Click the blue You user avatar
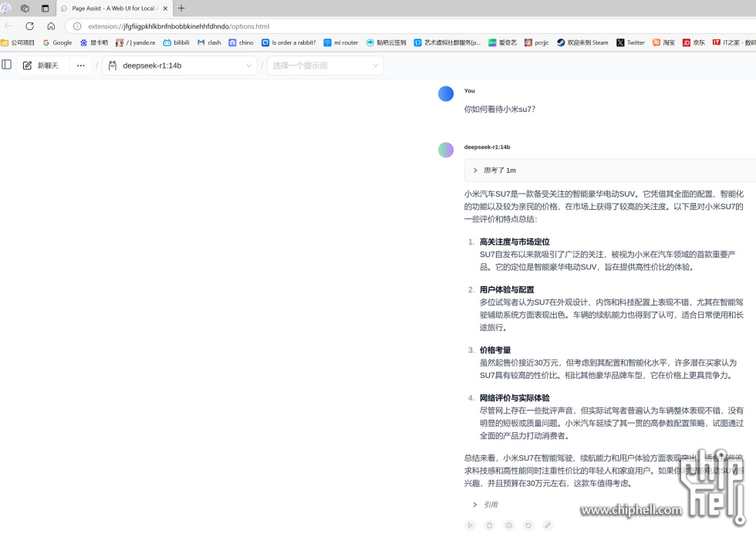Viewport: 756px width, 537px height. click(446, 93)
